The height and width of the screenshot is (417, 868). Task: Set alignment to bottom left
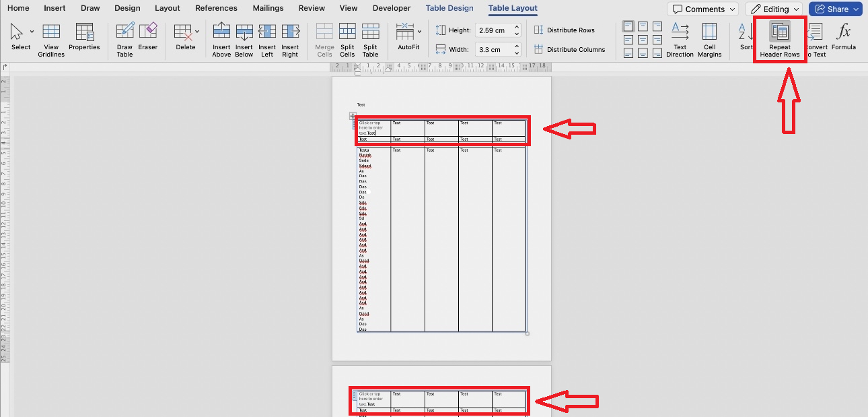tap(628, 54)
